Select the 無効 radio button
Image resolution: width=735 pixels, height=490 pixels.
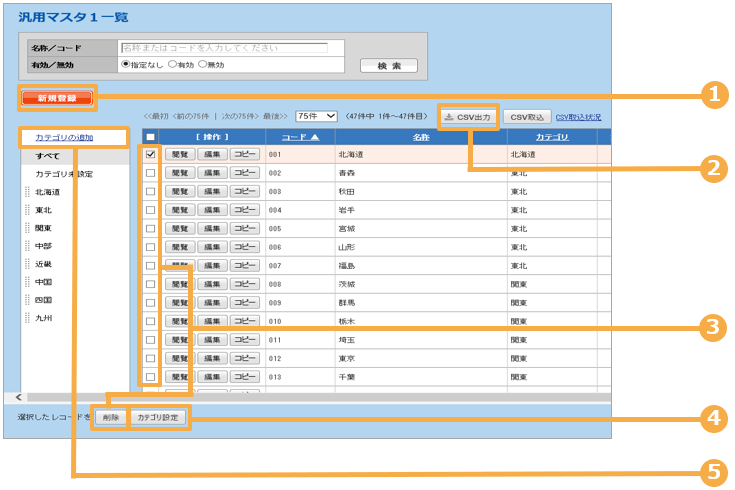[202, 64]
